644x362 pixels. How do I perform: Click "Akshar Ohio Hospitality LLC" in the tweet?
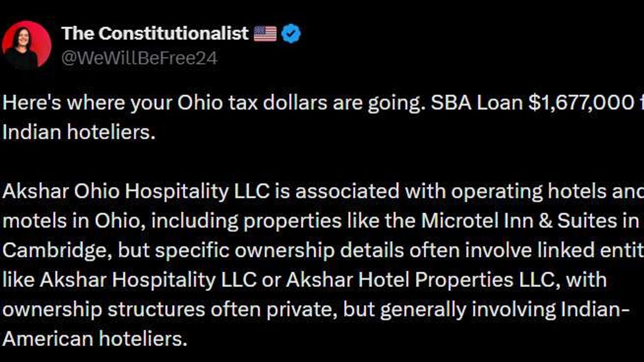(x=136, y=191)
